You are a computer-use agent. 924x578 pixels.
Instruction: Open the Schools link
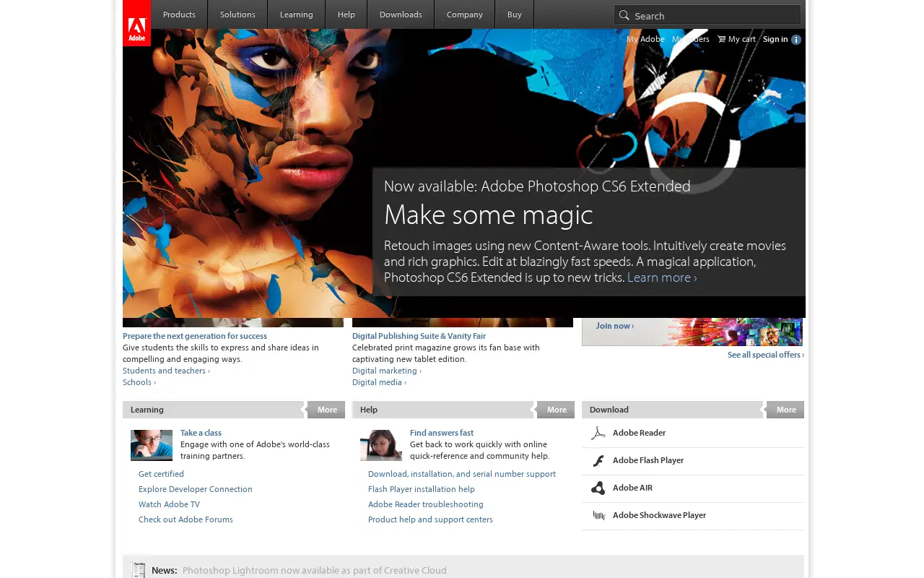139,382
